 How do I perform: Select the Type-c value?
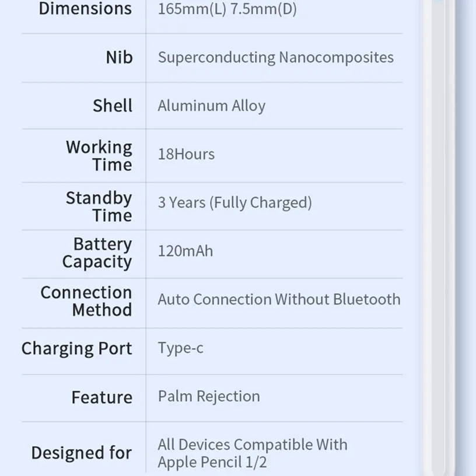point(181,348)
